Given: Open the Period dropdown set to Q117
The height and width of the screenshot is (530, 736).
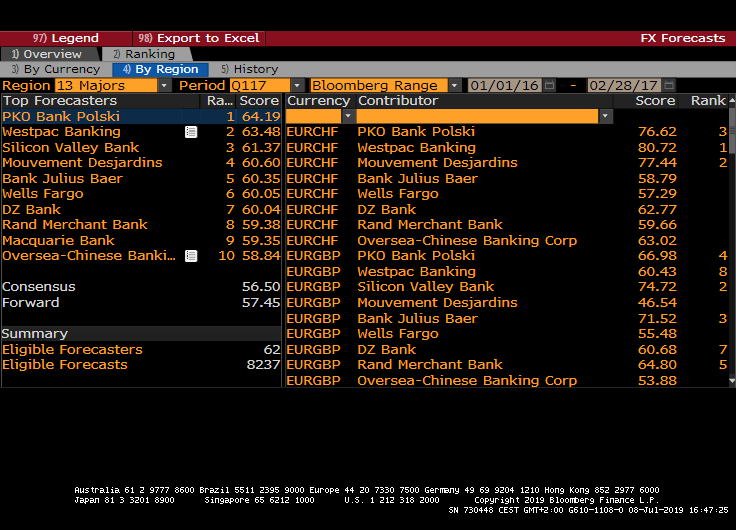Looking at the screenshot, I should [x=297, y=86].
